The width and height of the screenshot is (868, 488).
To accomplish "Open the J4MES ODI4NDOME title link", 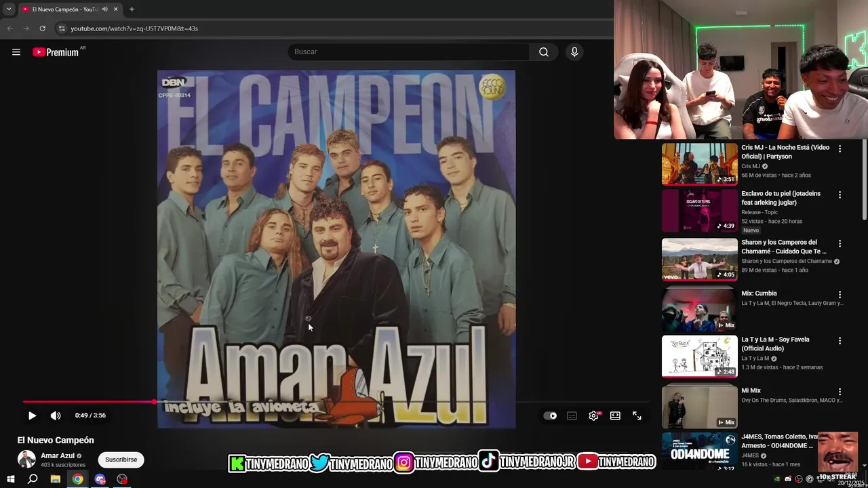I will pos(780,441).
